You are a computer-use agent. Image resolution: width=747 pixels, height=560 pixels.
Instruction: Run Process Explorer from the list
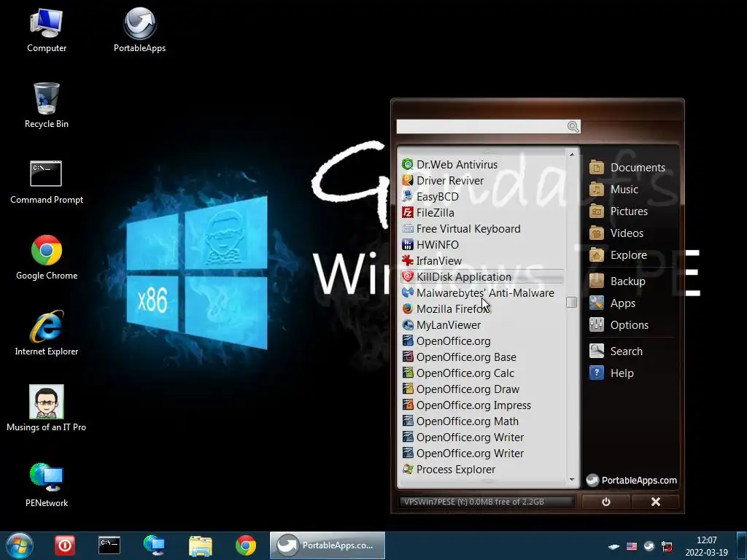(449, 469)
